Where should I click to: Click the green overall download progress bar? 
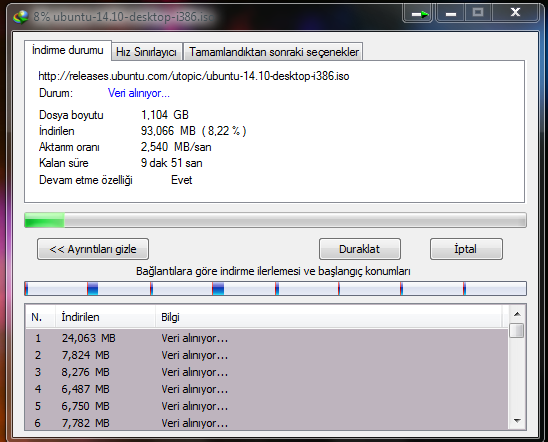click(x=275, y=220)
